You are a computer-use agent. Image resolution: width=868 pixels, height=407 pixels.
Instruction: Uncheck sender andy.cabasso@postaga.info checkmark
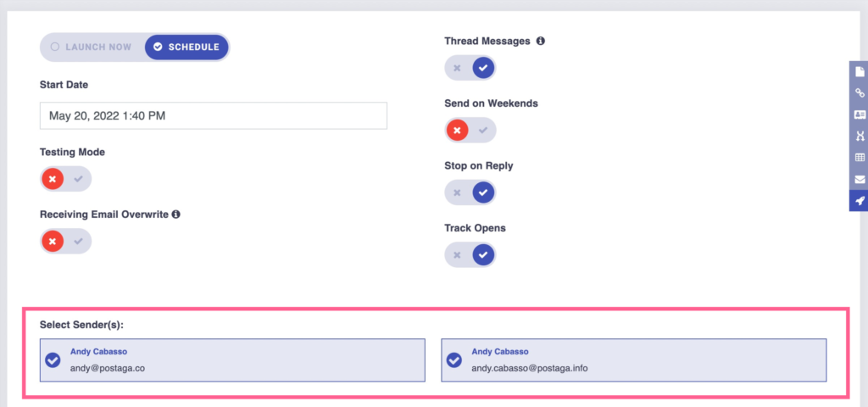point(454,360)
